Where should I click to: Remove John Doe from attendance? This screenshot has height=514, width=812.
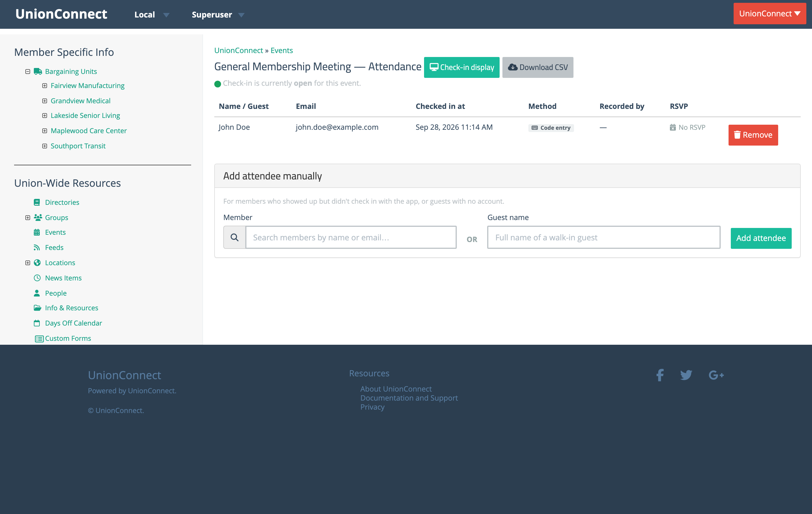click(753, 135)
